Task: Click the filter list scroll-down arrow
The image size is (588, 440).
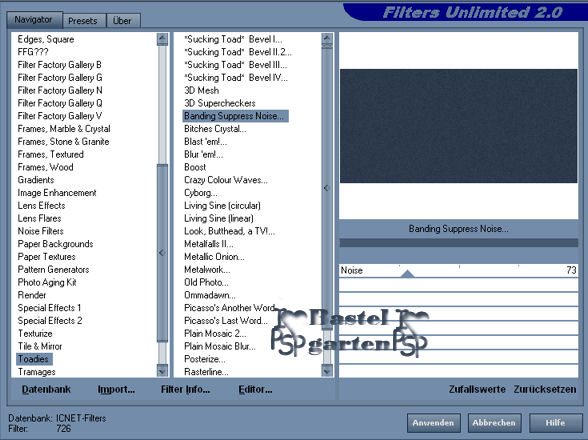Action: click(327, 371)
